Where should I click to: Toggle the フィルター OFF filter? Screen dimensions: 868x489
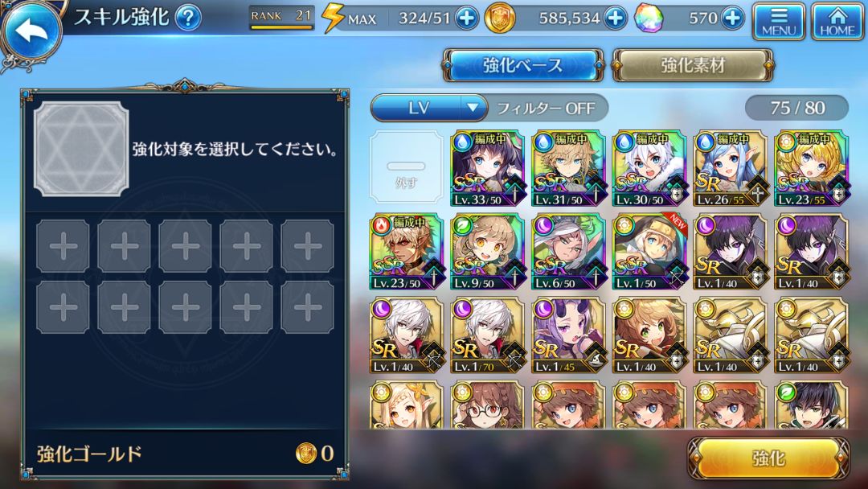coord(547,108)
